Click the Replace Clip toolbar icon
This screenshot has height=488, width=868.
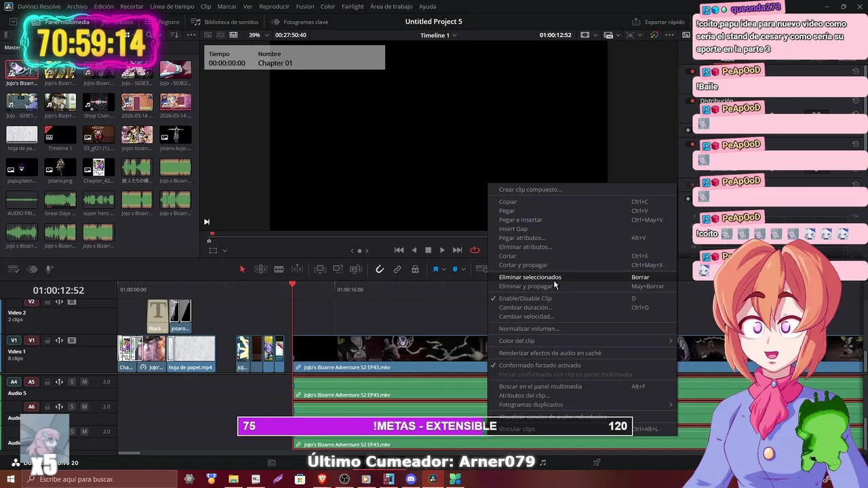click(355, 269)
